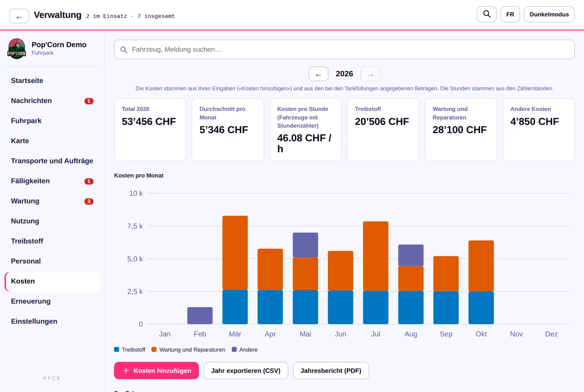Switch language using the FR button

pyautogui.click(x=510, y=14)
